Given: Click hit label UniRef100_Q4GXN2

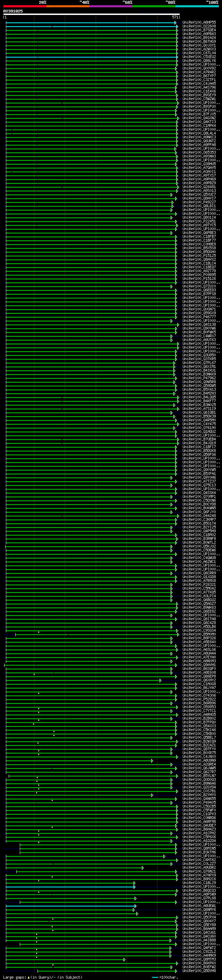Looking at the screenshot, I should [199, 118].
